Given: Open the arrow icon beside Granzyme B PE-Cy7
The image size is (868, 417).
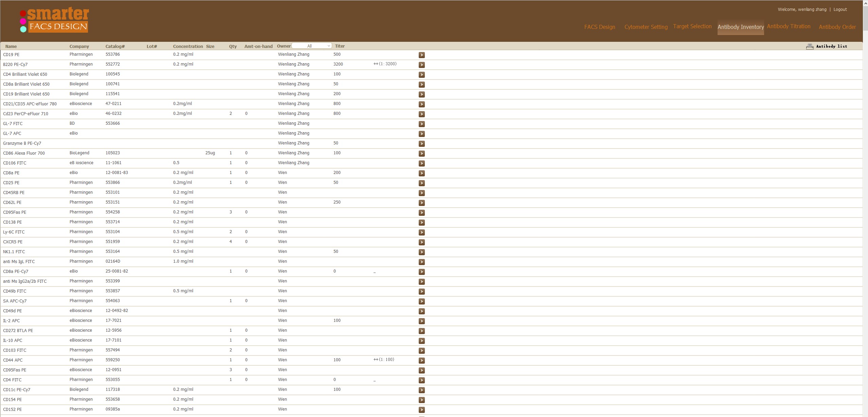Looking at the screenshot, I should click(421, 144).
